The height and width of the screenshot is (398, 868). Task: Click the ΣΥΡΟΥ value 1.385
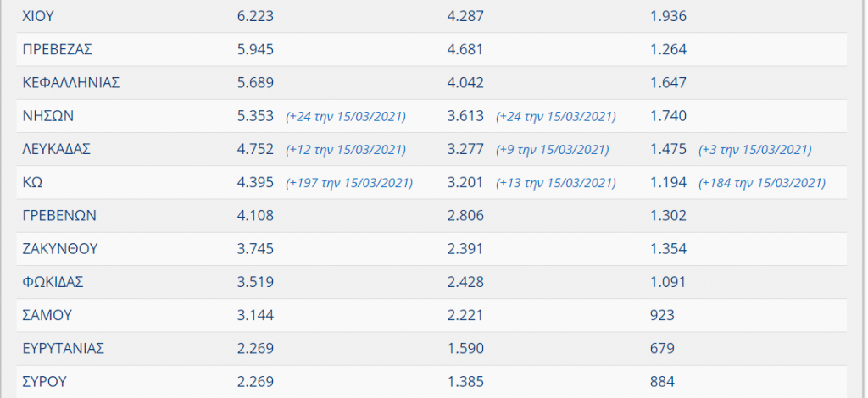tap(465, 381)
